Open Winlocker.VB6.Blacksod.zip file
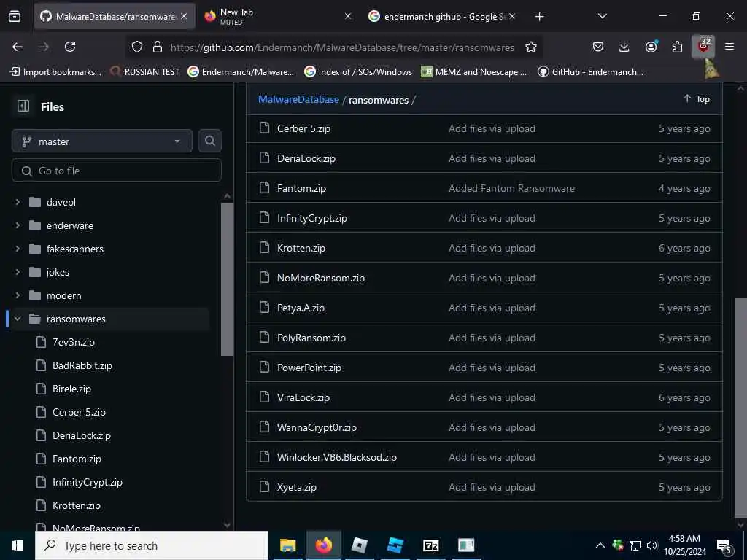 click(337, 458)
